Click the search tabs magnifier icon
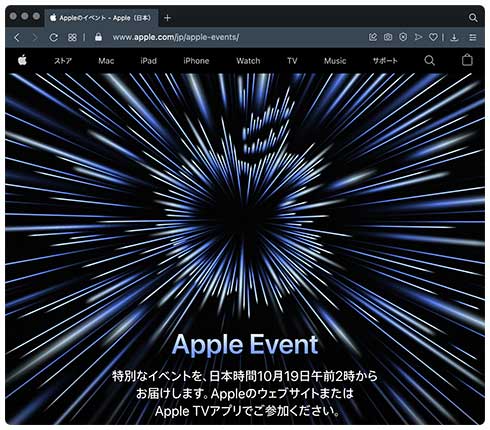 point(473,18)
